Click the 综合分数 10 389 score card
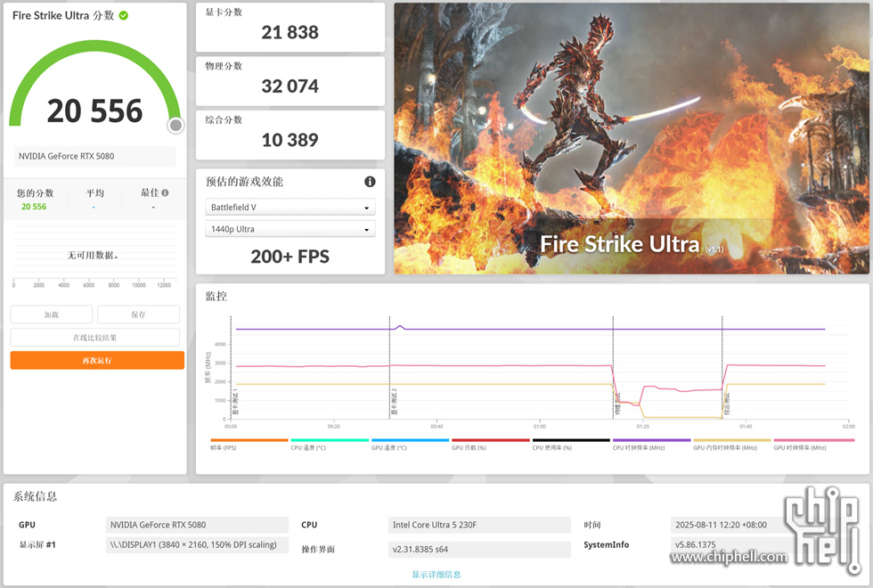This screenshot has width=873, height=588. coord(290,135)
